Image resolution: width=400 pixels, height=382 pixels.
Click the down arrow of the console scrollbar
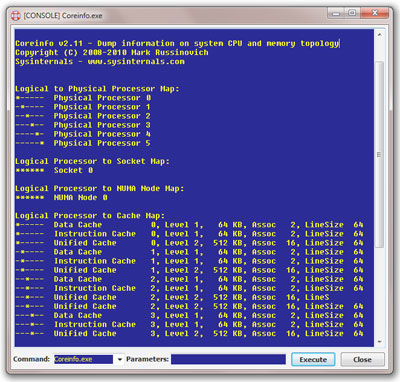click(x=379, y=342)
